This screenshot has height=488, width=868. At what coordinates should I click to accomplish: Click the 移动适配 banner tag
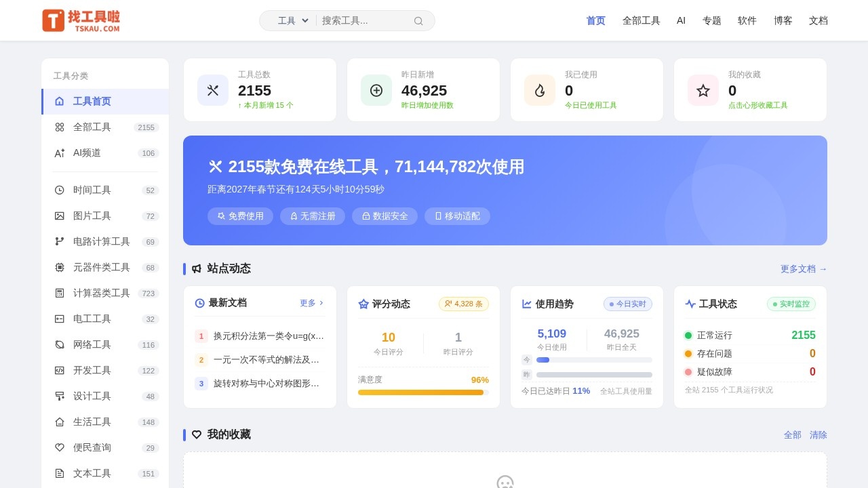click(x=457, y=216)
